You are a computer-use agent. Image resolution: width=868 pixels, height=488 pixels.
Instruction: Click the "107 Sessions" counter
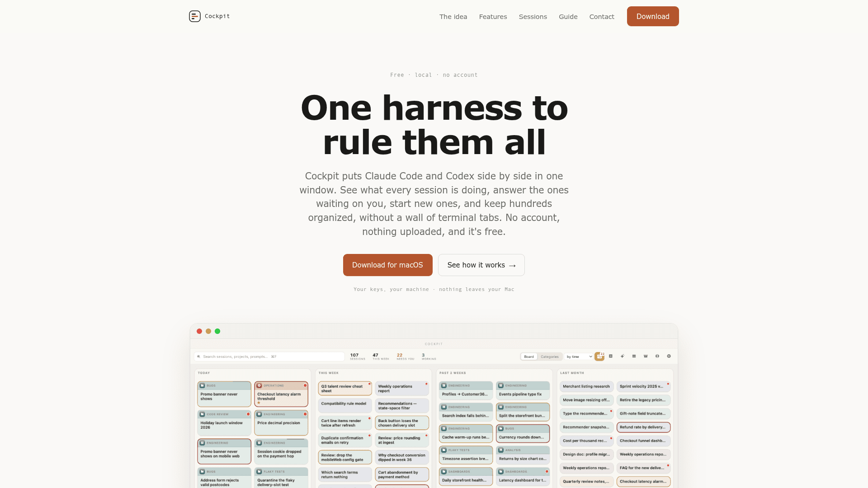click(x=357, y=357)
